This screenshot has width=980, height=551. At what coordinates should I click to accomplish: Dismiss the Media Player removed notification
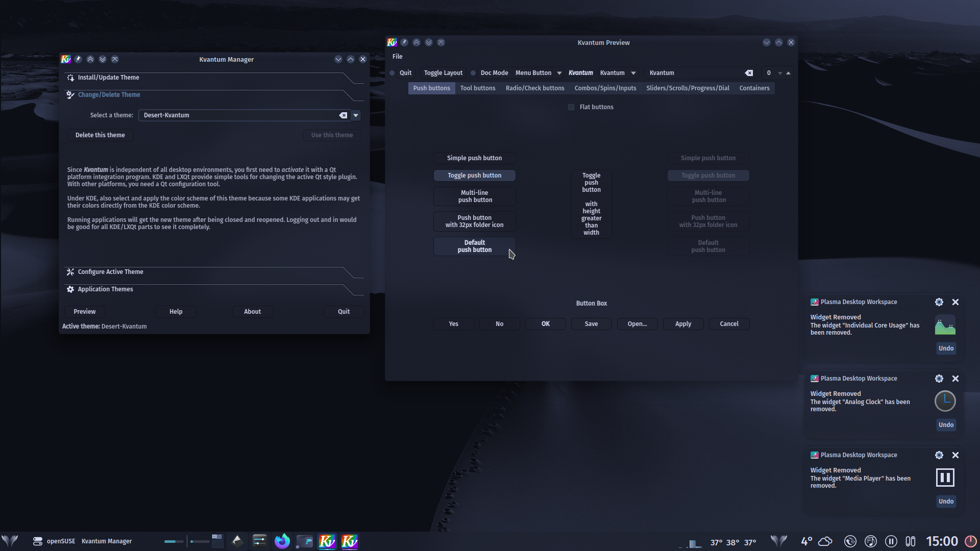(x=955, y=455)
